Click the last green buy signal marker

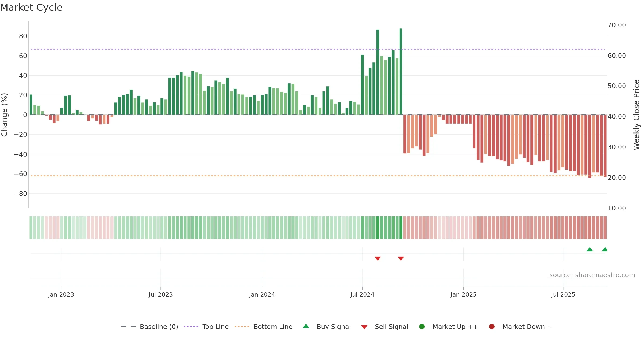[605, 249]
